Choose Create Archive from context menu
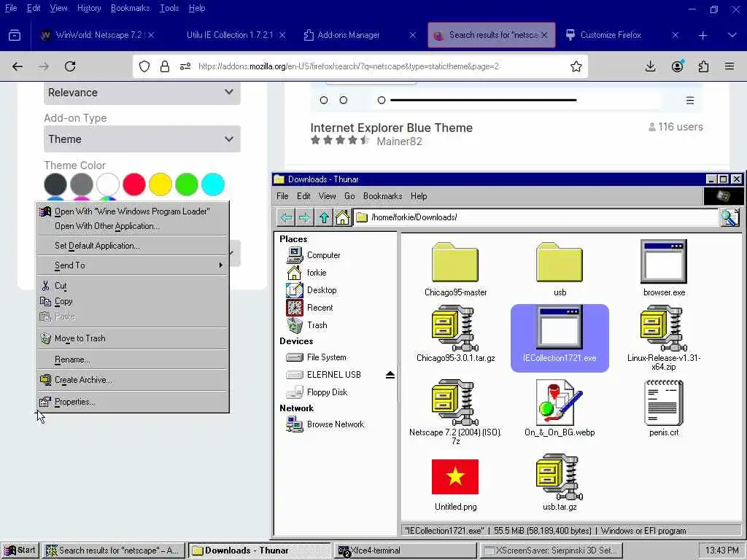Viewport: 747px width, 560px height. click(133, 380)
